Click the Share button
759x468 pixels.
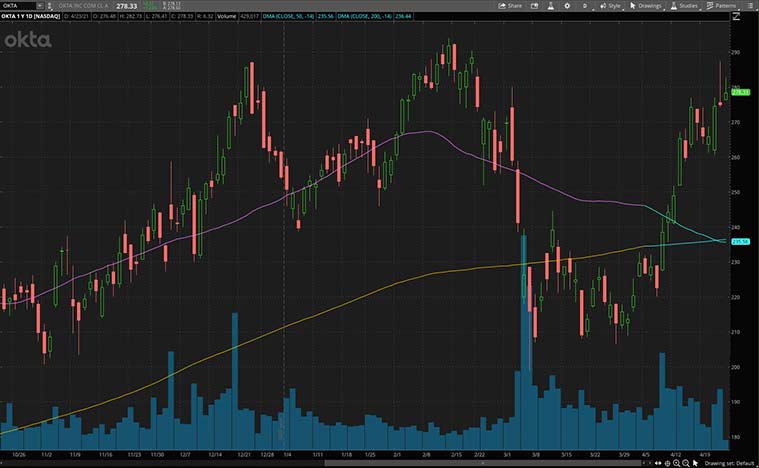click(510, 5)
